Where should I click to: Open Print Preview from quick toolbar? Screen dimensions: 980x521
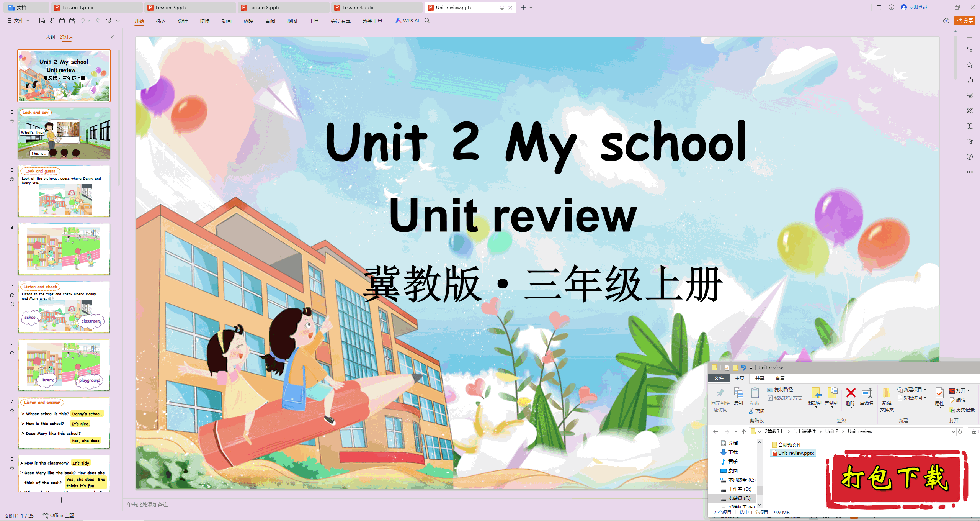coord(72,21)
